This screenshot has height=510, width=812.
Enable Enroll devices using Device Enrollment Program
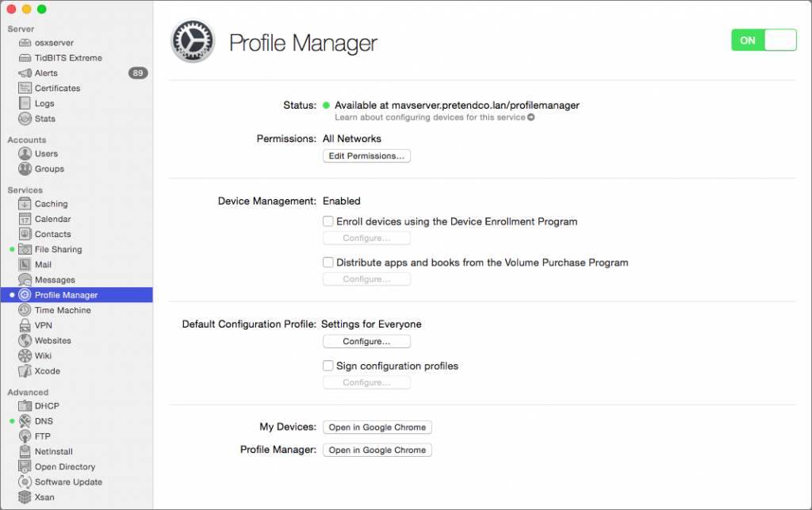click(327, 221)
